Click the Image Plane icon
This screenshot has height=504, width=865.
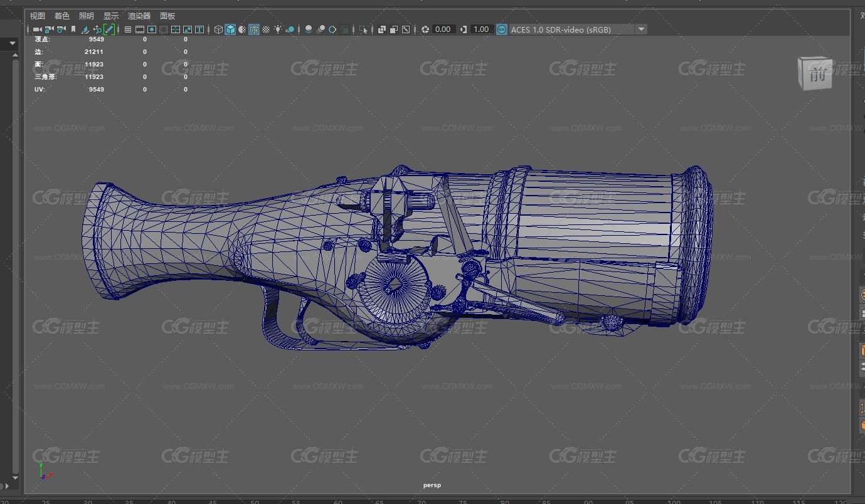85,29
